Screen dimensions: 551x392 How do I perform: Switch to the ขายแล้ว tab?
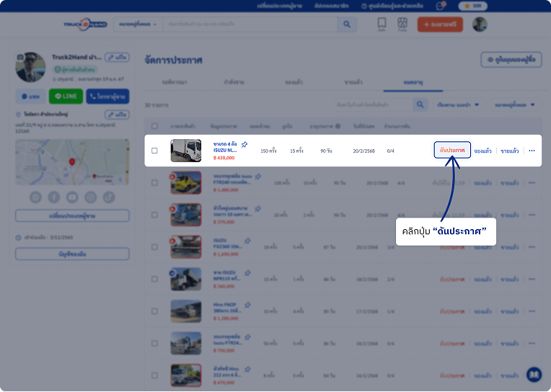point(353,82)
